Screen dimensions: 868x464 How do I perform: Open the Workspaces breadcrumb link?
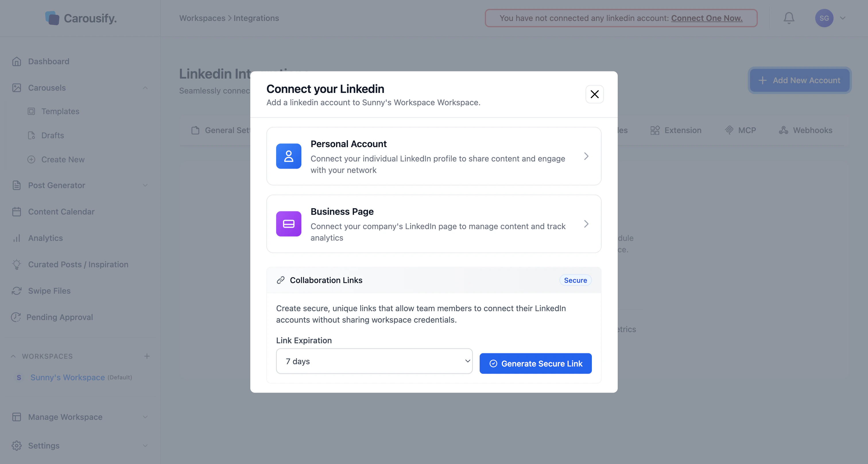pos(202,18)
